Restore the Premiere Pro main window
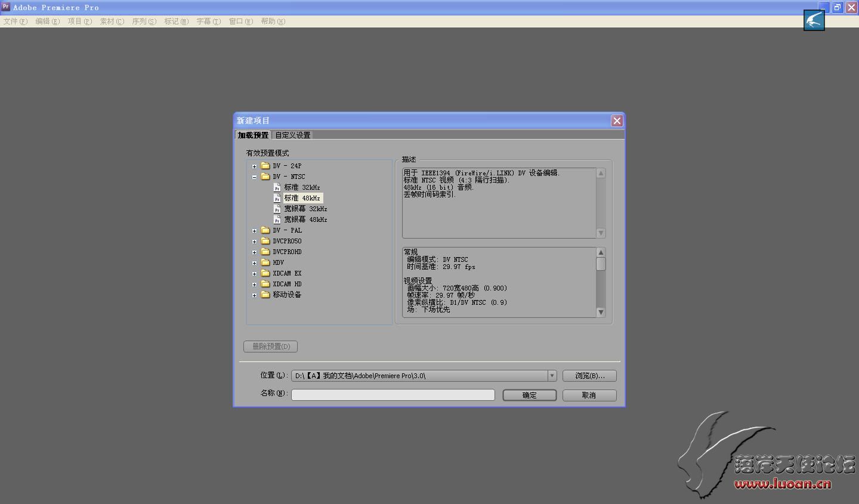859x504 pixels. pyautogui.click(x=838, y=7)
